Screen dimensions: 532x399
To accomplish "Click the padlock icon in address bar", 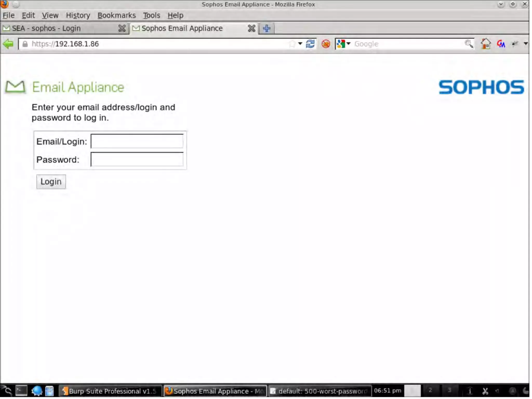I will pos(25,44).
